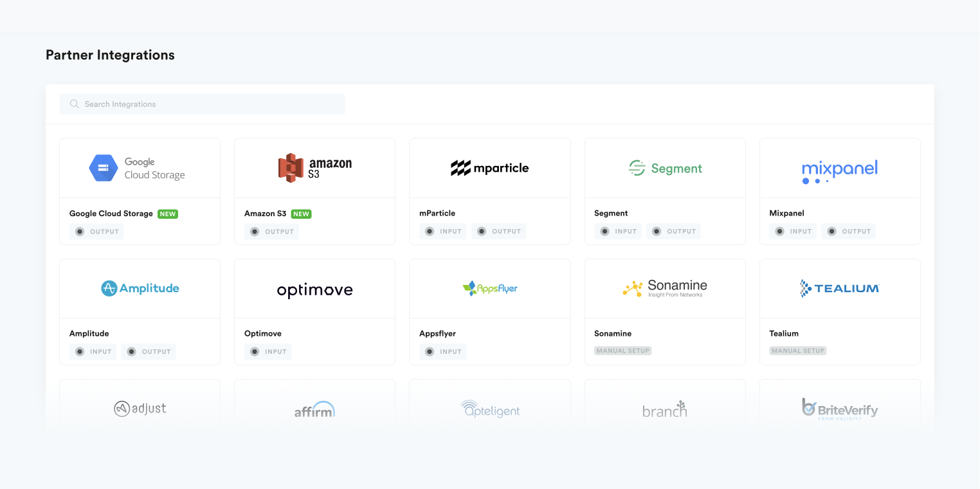Click the Tealium card title

[784, 333]
